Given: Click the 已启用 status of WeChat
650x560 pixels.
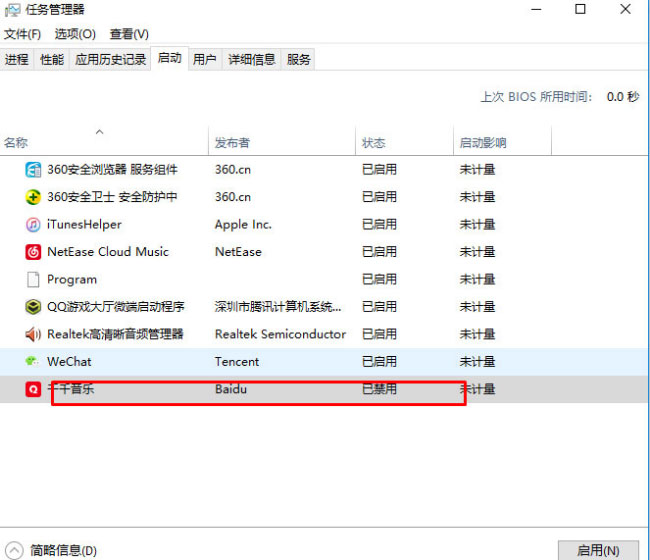Looking at the screenshot, I should [379, 361].
